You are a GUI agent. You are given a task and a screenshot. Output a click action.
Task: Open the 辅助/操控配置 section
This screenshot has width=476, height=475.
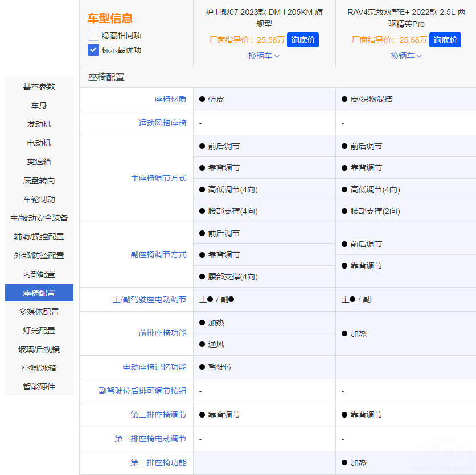[x=38, y=237]
